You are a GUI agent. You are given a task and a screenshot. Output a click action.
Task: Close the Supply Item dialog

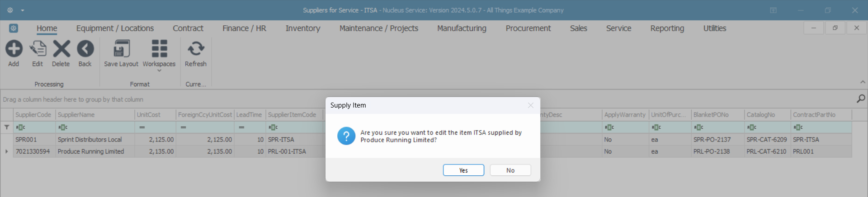(531, 105)
